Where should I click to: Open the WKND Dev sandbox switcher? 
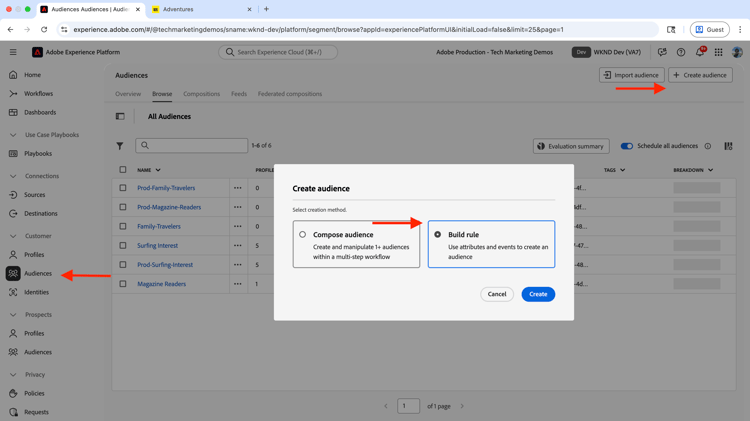click(x=606, y=52)
